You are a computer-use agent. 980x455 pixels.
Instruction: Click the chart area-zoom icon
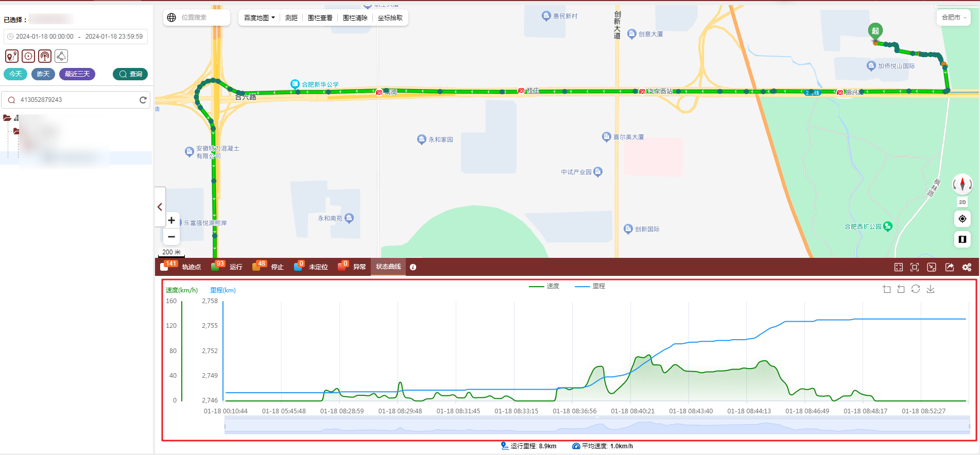click(x=886, y=289)
